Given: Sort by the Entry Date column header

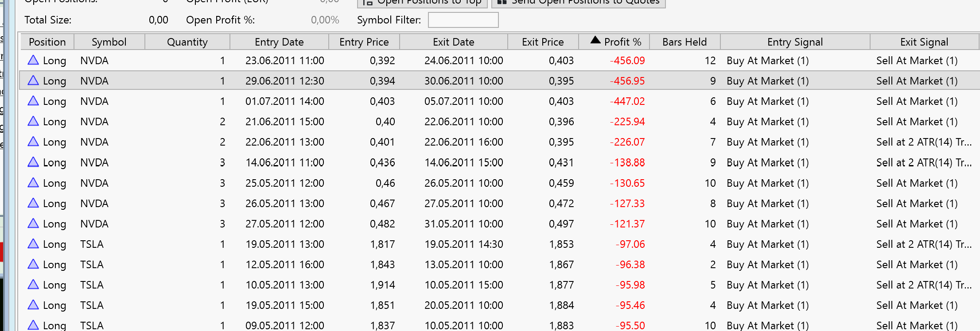Looking at the screenshot, I should point(279,42).
